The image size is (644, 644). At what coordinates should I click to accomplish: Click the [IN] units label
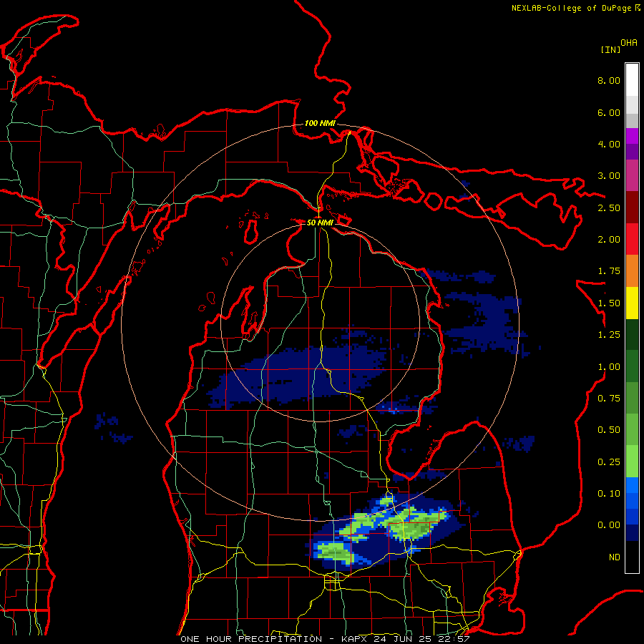point(610,49)
